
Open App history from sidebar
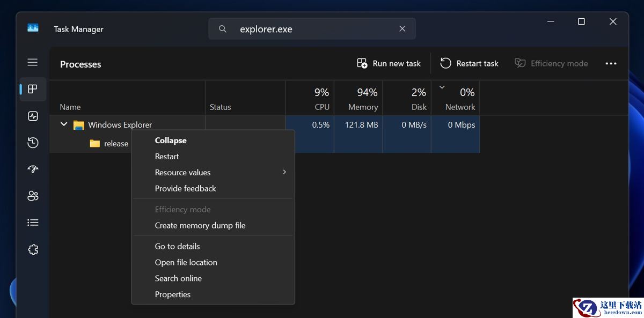tap(33, 143)
